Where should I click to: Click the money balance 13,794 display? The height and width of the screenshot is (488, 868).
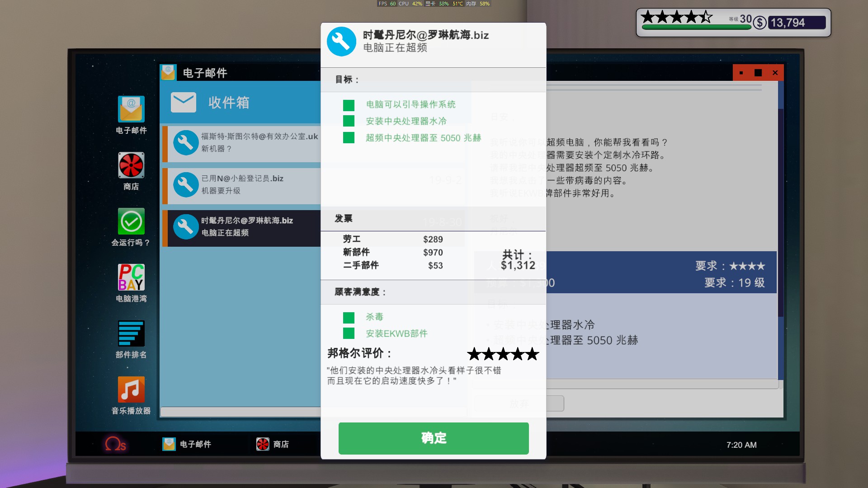[797, 23]
